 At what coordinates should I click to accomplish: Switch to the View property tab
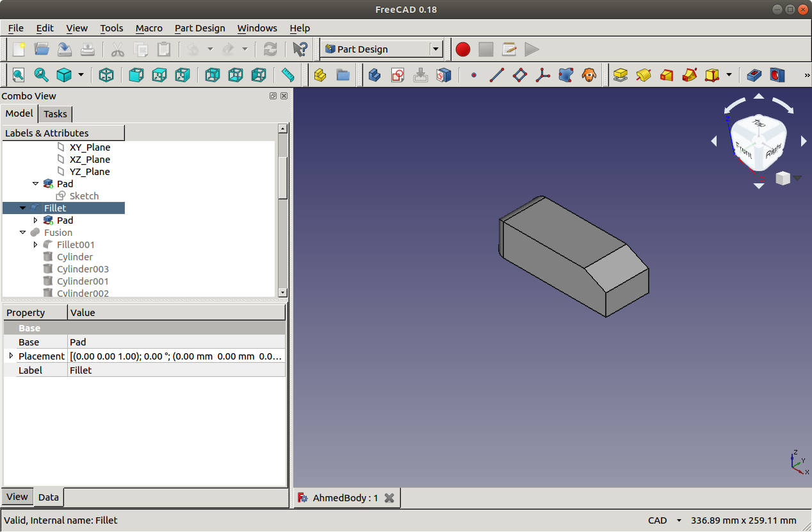pos(17,497)
